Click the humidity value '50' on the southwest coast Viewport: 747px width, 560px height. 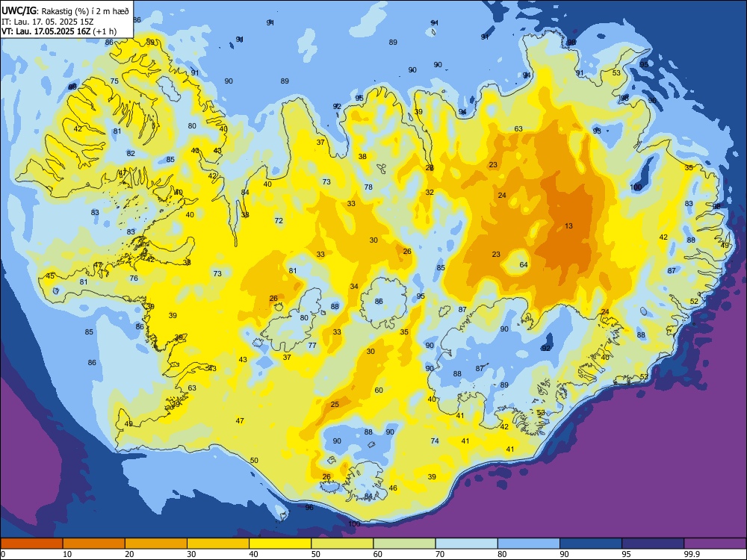(x=255, y=461)
